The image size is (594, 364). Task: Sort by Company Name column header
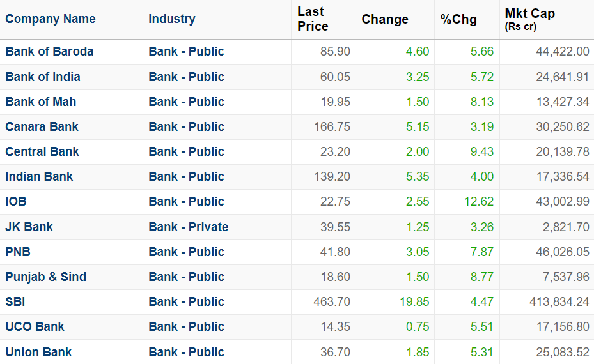(51, 19)
